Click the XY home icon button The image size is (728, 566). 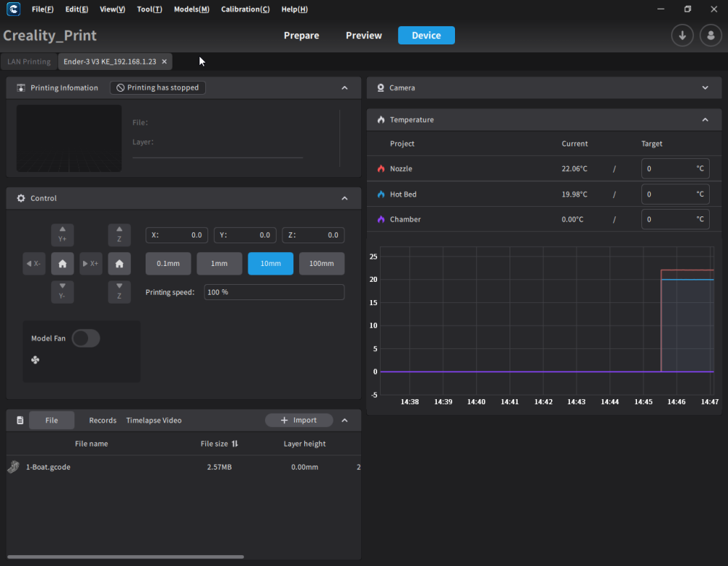tap(62, 264)
